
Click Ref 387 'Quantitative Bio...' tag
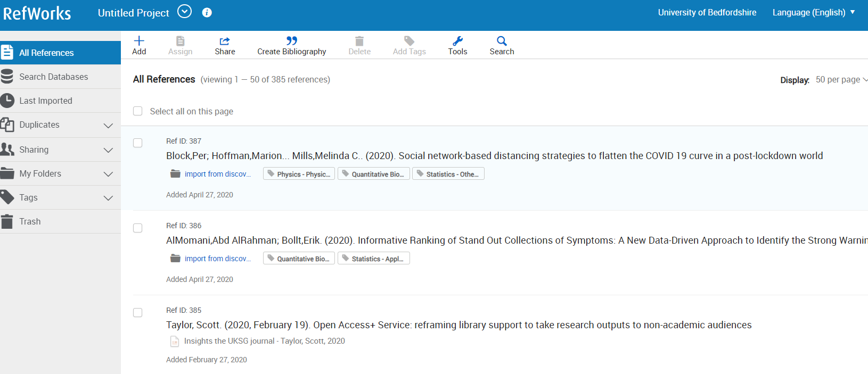(373, 174)
